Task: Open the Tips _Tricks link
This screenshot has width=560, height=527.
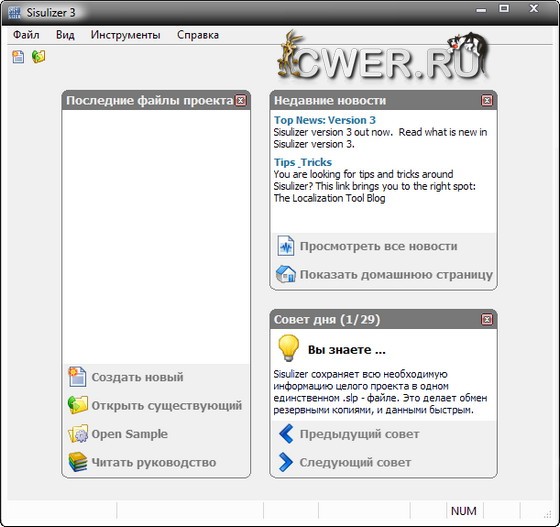Action: click(x=303, y=162)
